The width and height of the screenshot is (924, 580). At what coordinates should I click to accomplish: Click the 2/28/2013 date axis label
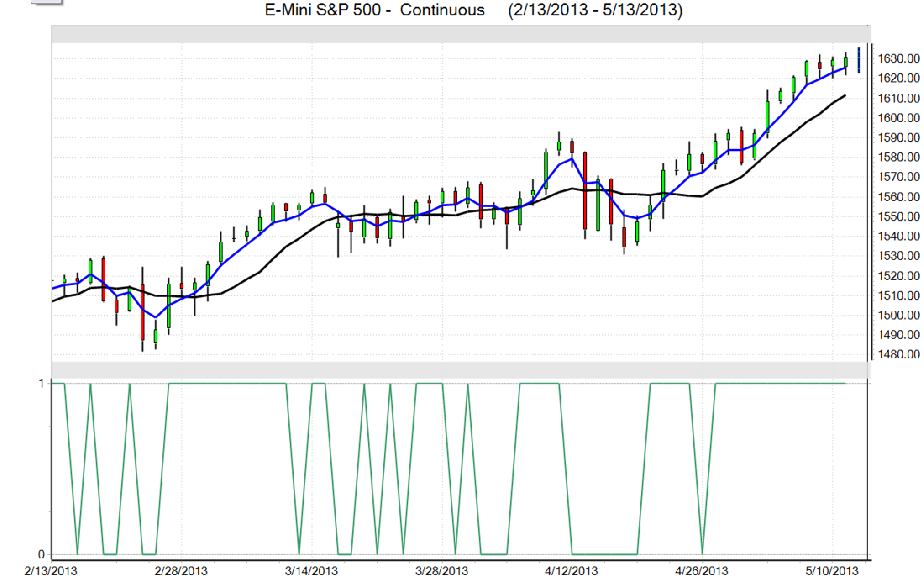182,571
